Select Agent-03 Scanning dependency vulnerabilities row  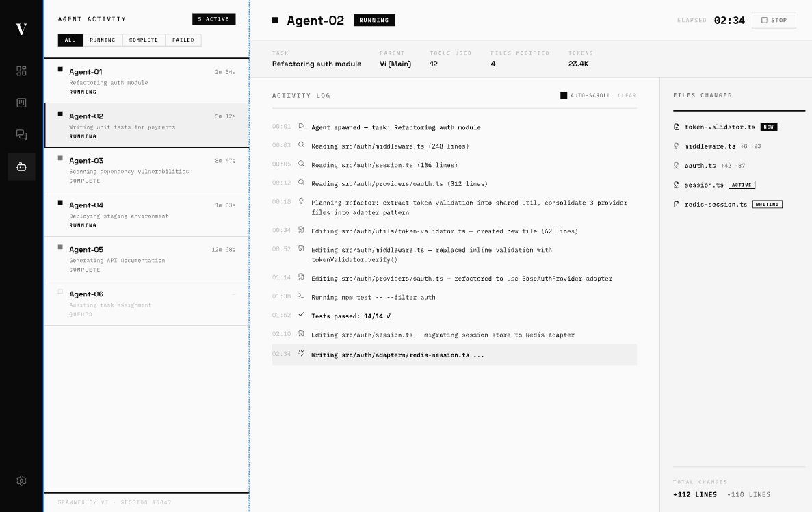click(x=146, y=170)
